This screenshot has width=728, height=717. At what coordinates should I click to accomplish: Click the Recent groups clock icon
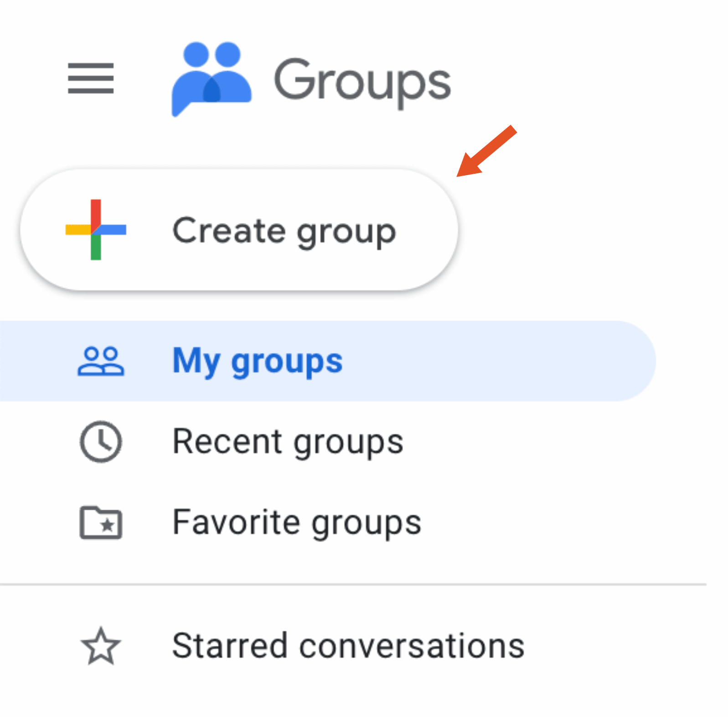click(101, 442)
